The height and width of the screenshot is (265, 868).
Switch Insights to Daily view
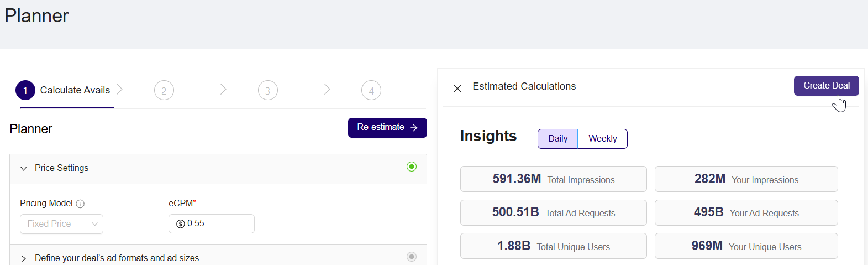pyautogui.click(x=558, y=139)
